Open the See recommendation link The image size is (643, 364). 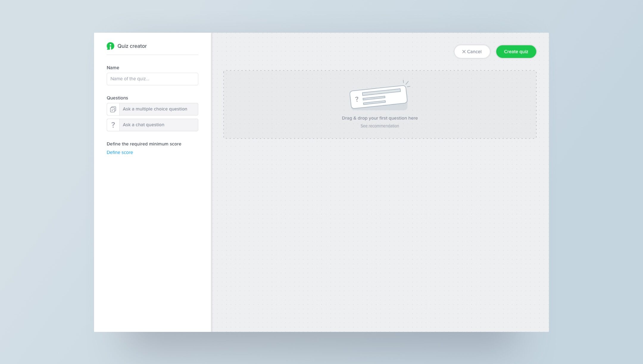[380, 126]
